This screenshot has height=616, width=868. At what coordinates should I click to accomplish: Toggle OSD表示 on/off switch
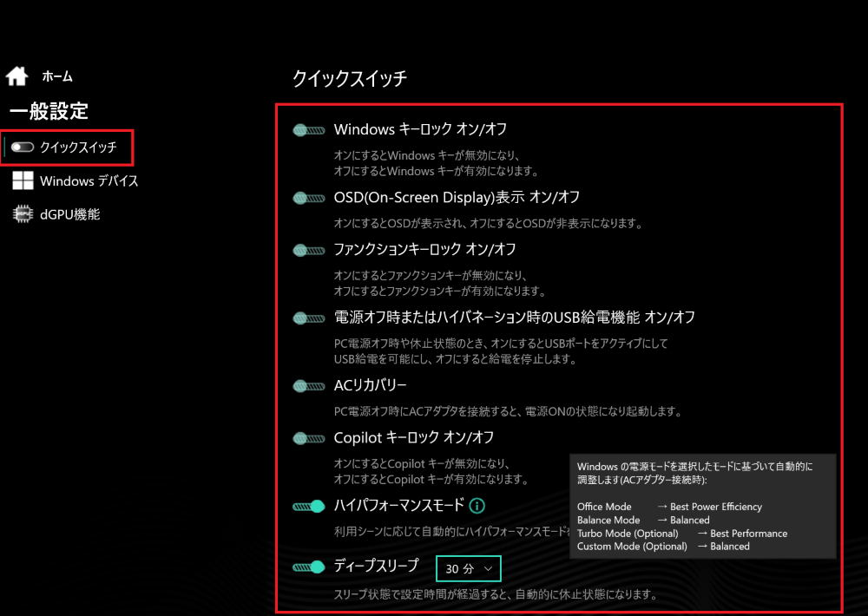(x=308, y=198)
